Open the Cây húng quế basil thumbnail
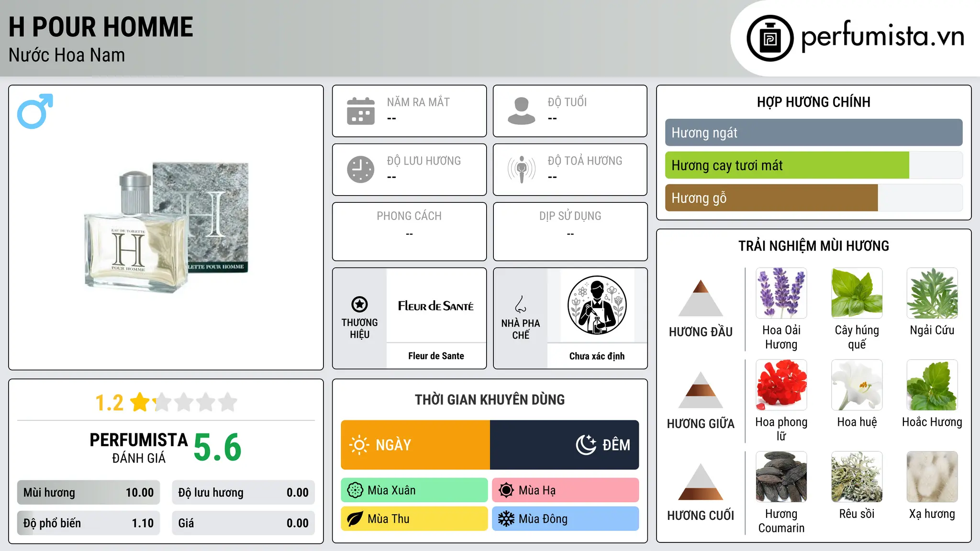 (x=857, y=293)
